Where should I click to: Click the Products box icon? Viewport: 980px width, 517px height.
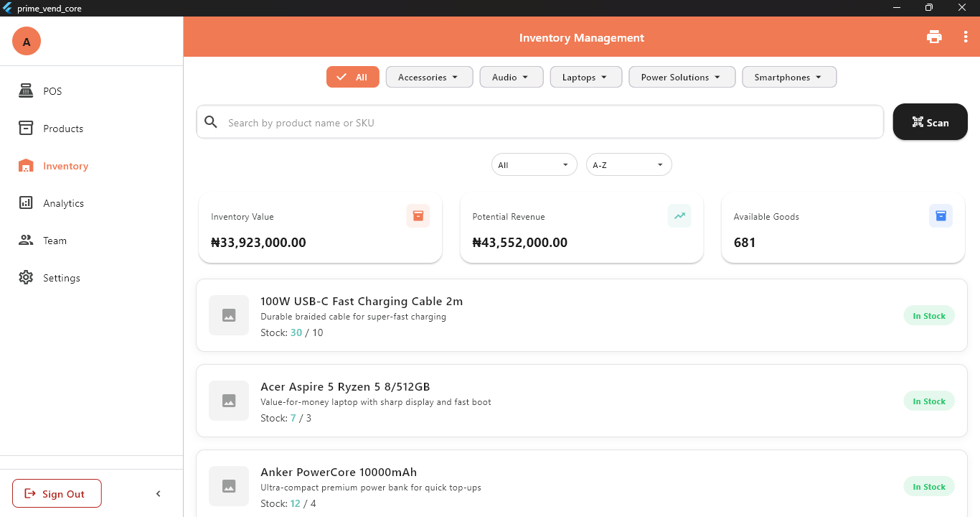coord(26,129)
